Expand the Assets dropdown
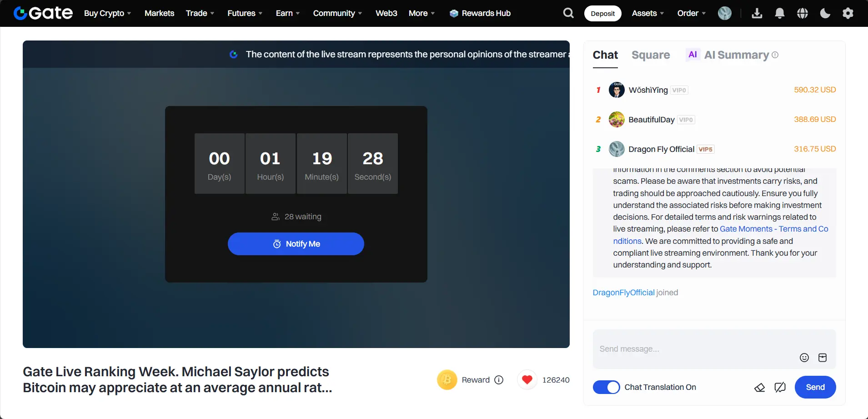The height and width of the screenshot is (419, 868). [648, 13]
